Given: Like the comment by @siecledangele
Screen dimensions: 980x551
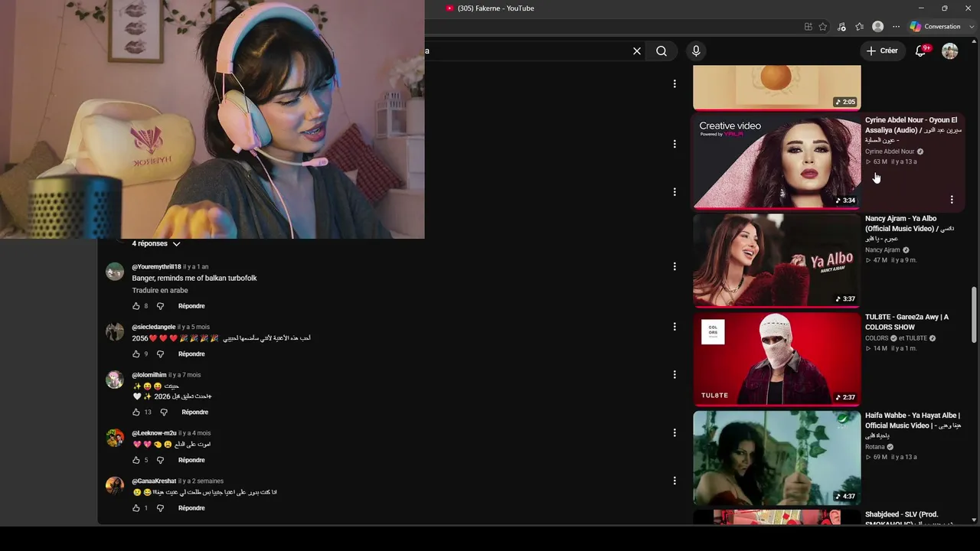Looking at the screenshot, I should pos(136,354).
